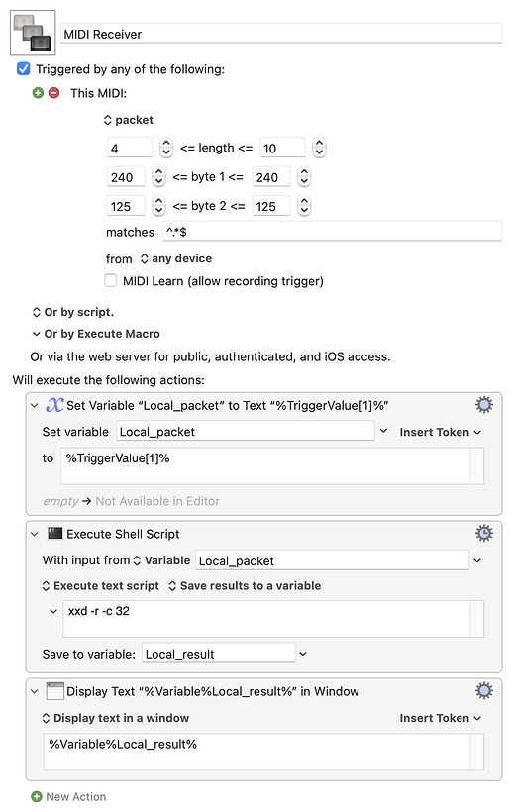Enable MIDI Learn recording trigger checkbox
This screenshot has width=512, height=812.
(x=110, y=280)
